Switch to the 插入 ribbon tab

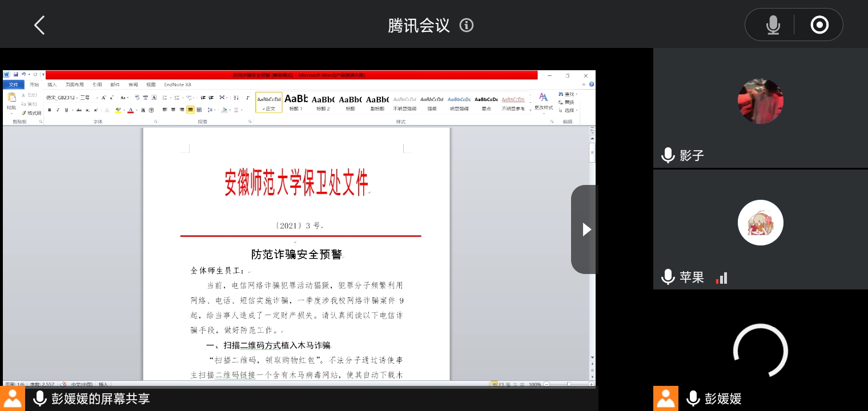pos(52,84)
